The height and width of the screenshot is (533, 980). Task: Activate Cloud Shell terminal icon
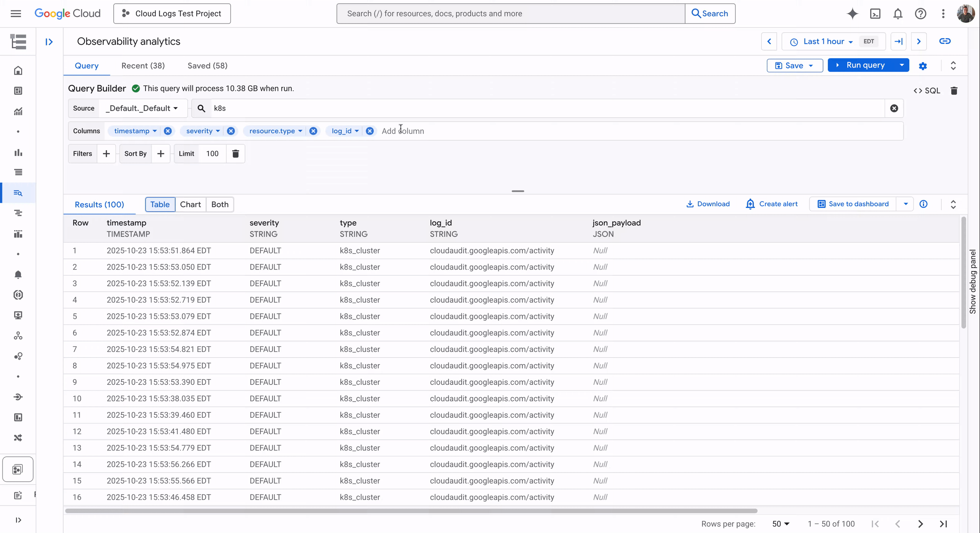coord(875,14)
